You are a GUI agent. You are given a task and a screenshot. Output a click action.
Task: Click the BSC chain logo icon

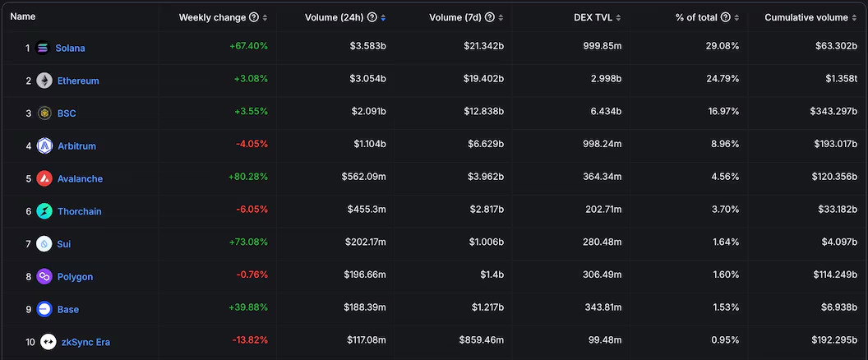coord(44,113)
